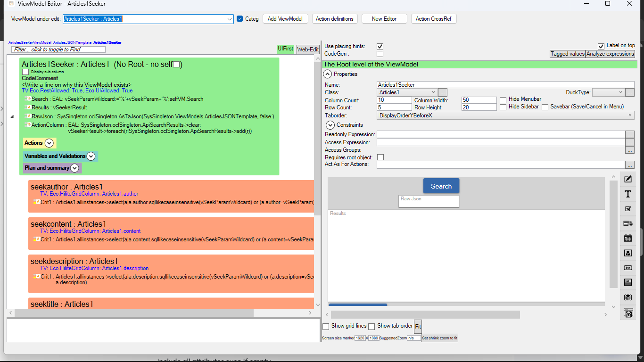Open the Taborder dropdown

click(x=630, y=115)
